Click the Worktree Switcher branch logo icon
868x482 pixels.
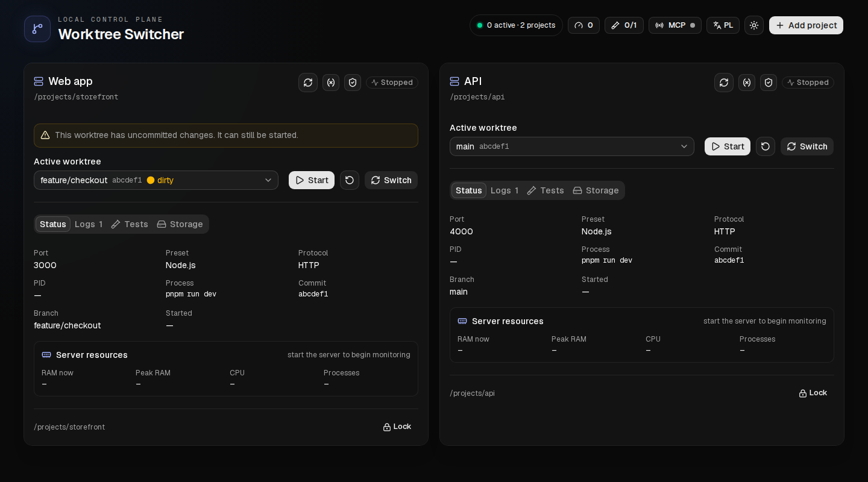click(37, 29)
